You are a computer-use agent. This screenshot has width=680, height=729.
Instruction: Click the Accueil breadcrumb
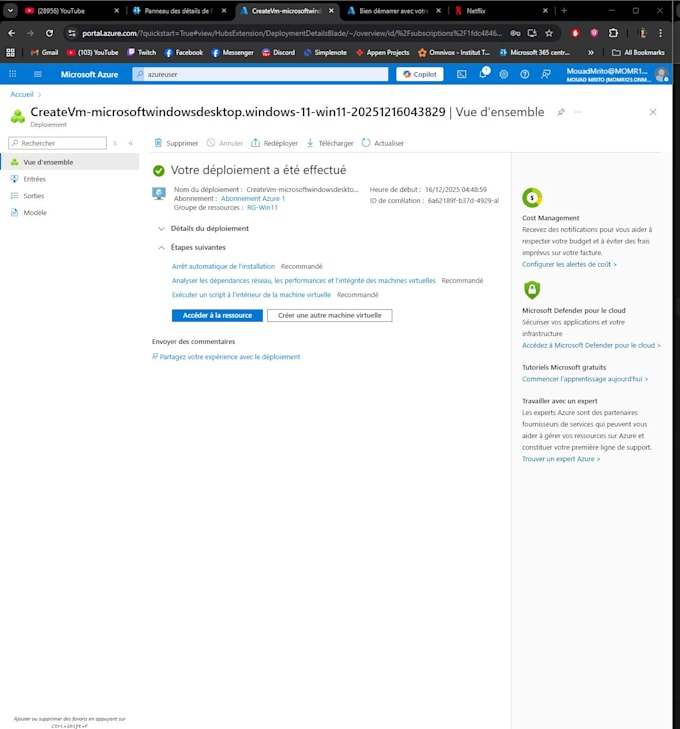click(x=22, y=94)
